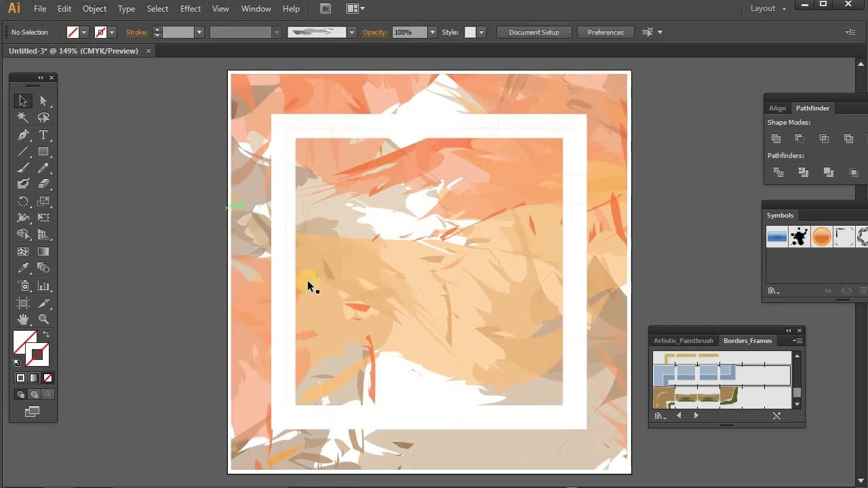Select the Perspective Grid tool
This screenshot has width=868, height=488.
43,235
